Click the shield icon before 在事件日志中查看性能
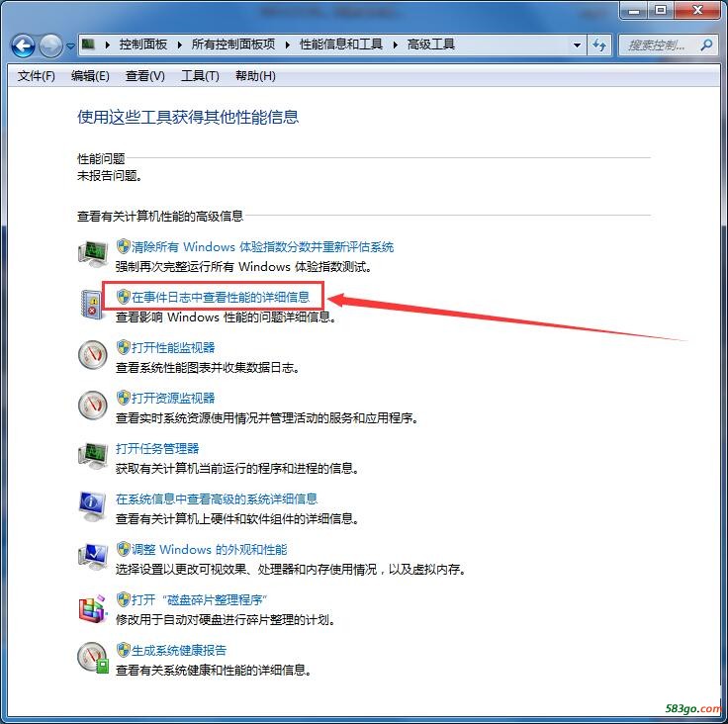The image size is (728, 724). pos(123,297)
